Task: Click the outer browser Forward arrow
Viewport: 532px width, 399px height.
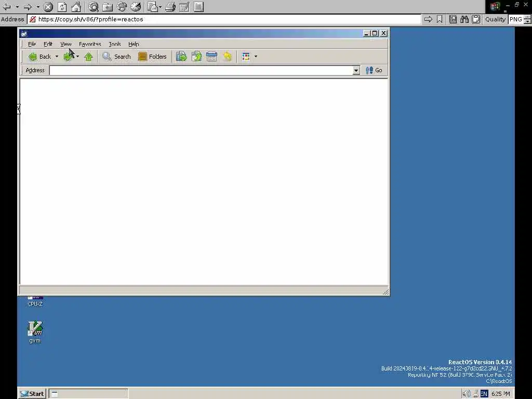Action: [28, 6]
